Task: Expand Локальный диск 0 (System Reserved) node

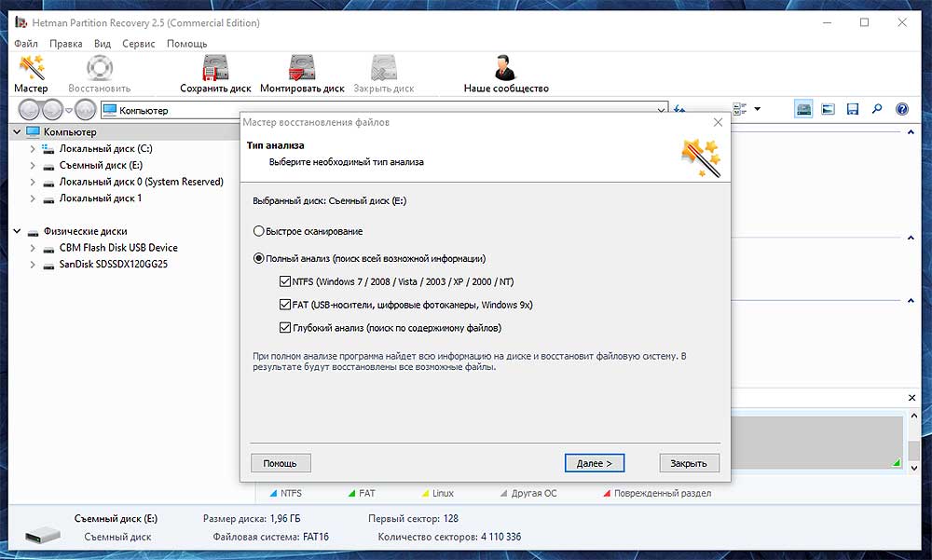Action: [32, 182]
